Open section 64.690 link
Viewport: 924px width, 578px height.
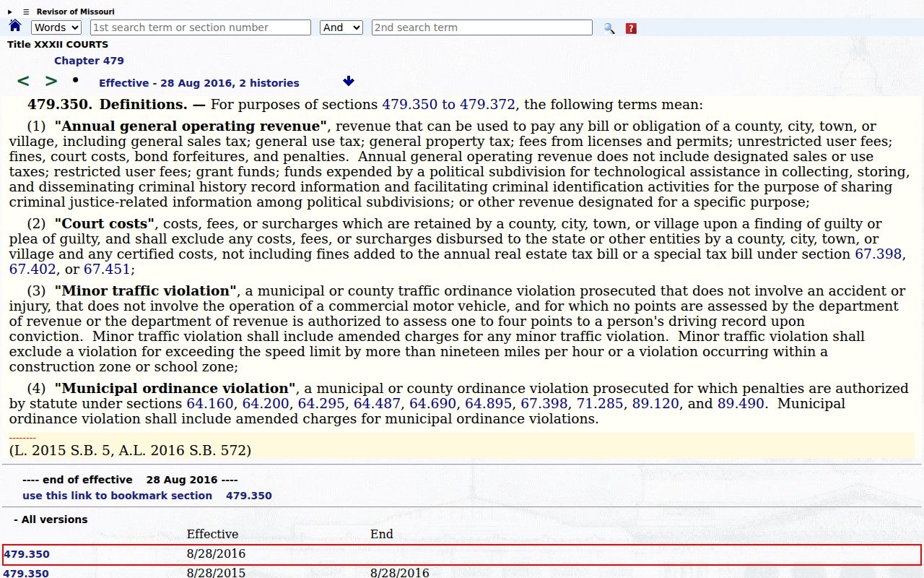coord(432,404)
